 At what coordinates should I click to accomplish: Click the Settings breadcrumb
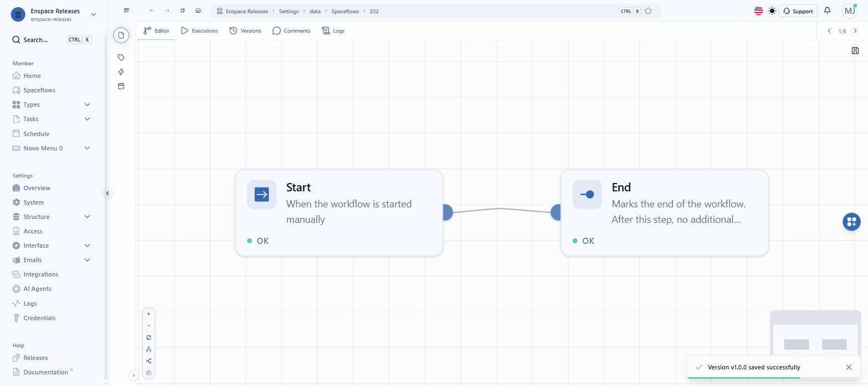tap(288, 11)
